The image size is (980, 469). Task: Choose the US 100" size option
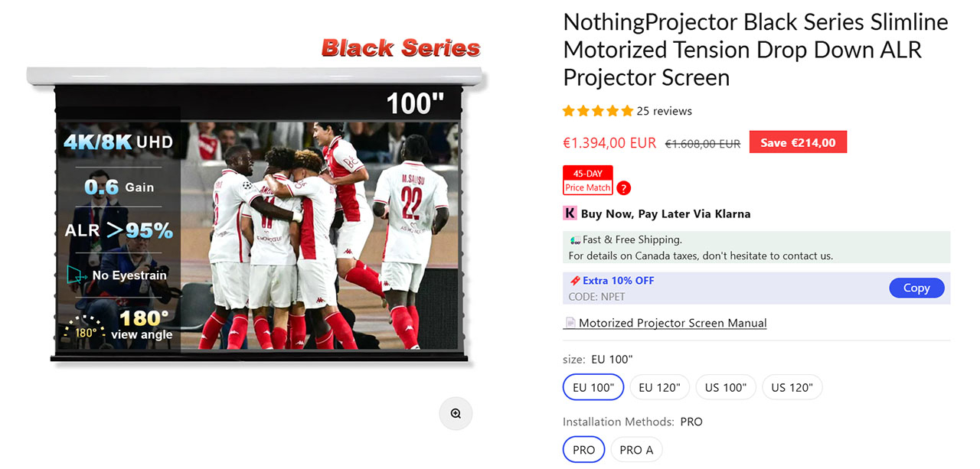(x=726, y=387)
